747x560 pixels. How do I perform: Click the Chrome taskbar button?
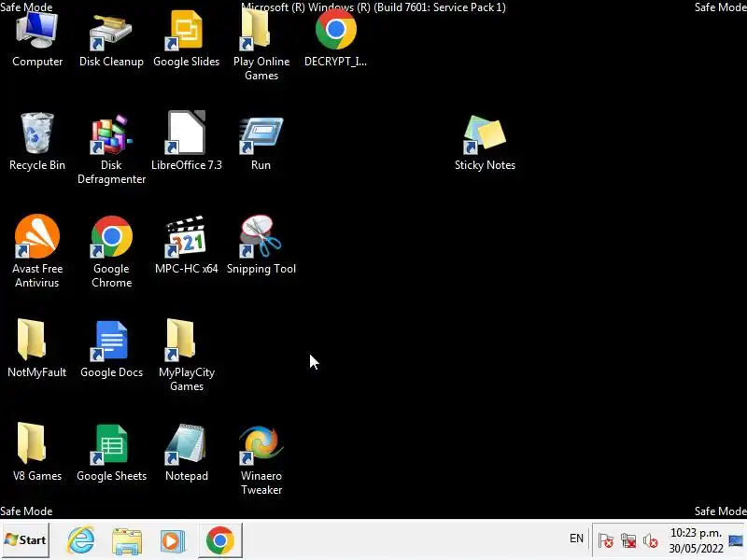pyautogui.click(x=220, y=540)
